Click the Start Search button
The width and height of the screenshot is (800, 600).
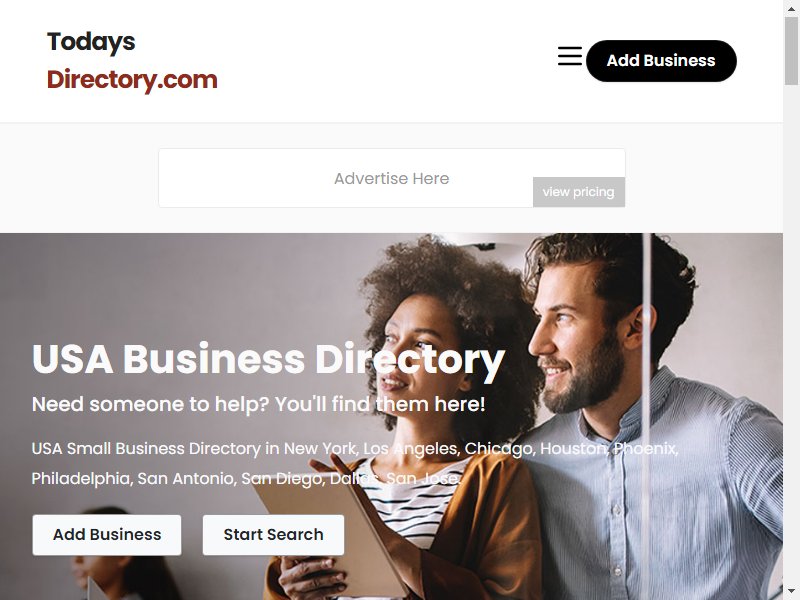[273, 535]
